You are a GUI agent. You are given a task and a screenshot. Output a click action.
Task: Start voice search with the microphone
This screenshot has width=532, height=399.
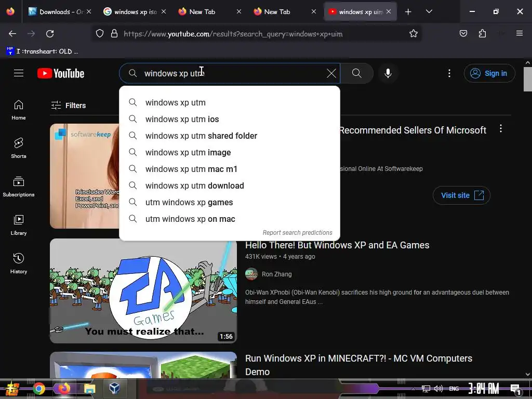click(x=388, y=73)
